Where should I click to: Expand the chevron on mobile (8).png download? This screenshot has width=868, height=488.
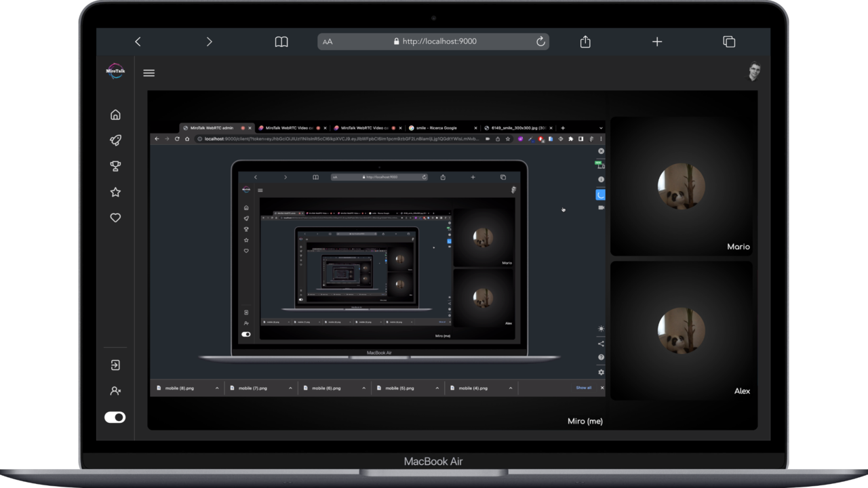[216, 387]
